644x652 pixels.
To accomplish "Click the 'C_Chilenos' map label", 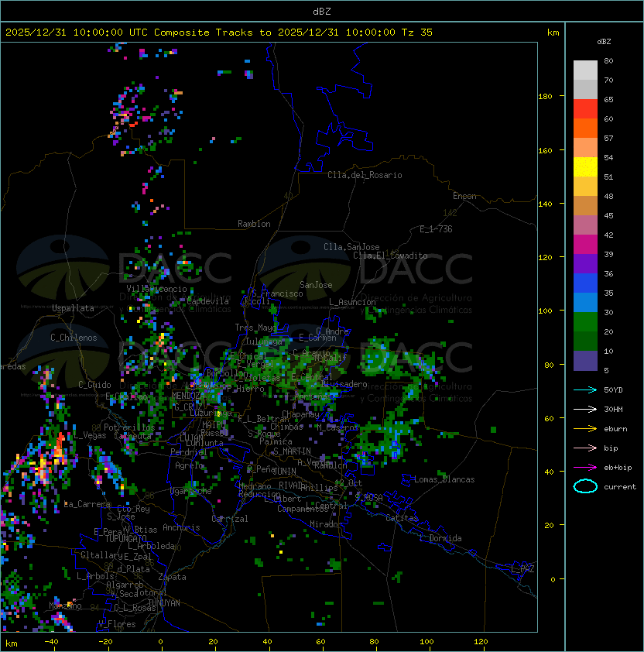I will tap(74, 338).
